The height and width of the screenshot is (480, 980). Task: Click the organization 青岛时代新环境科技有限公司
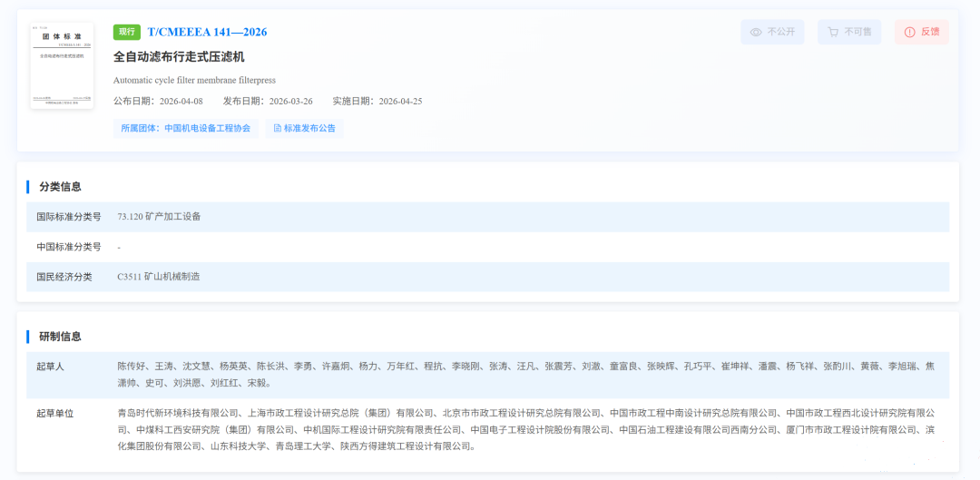point(179,414)
